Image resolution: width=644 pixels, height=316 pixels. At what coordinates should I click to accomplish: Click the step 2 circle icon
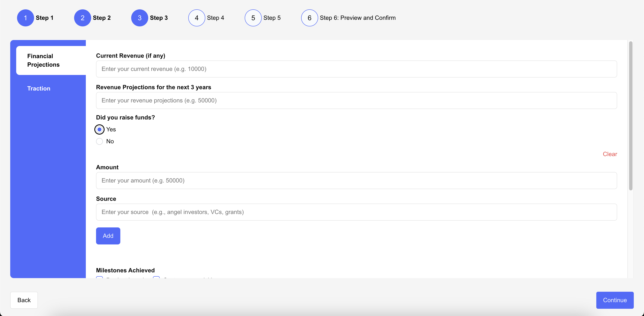point(82,18)
